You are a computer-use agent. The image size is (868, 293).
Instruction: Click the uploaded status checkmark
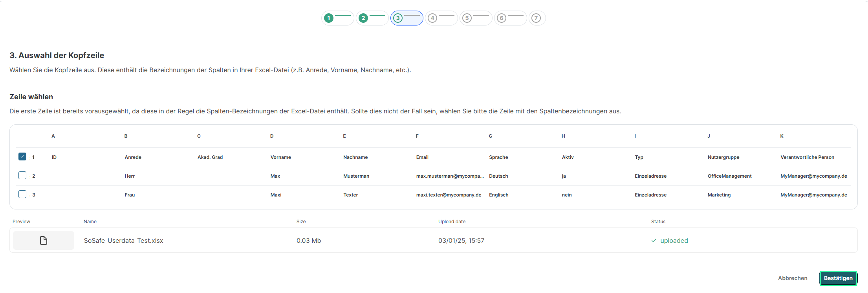point(654,240)
